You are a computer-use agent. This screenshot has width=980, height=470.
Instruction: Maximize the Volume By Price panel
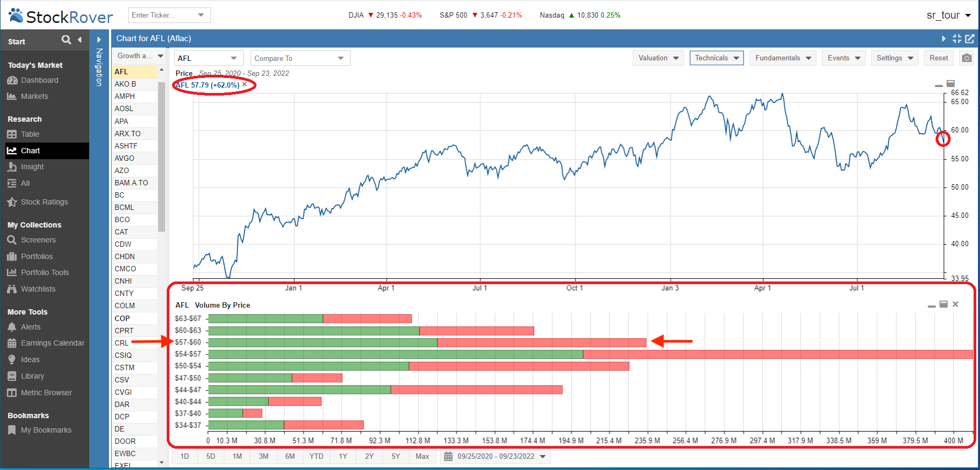[x=944, y=304]
